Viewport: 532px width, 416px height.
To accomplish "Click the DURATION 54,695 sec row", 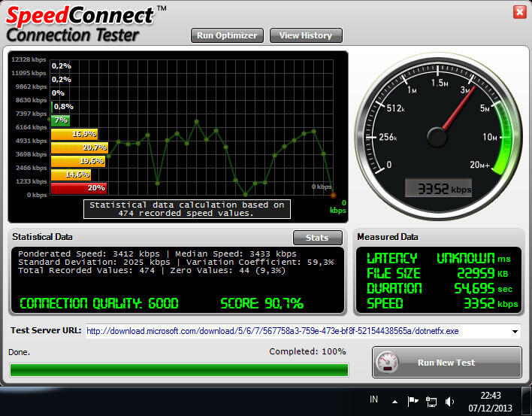I will pyautogui.click(x=440, y=289).
